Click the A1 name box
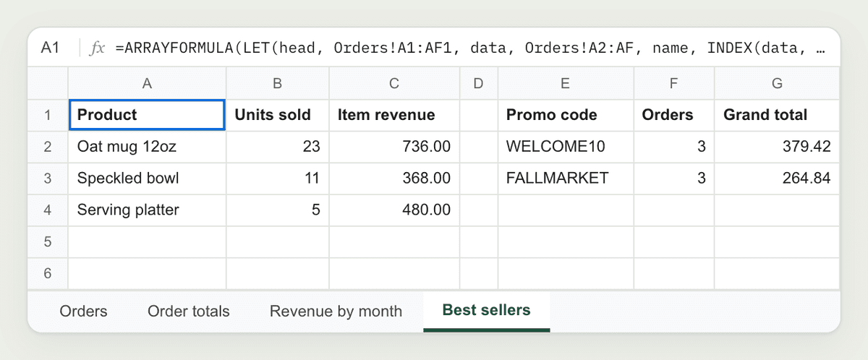Viewport: 868px width, 360px height. pos(51,48)
